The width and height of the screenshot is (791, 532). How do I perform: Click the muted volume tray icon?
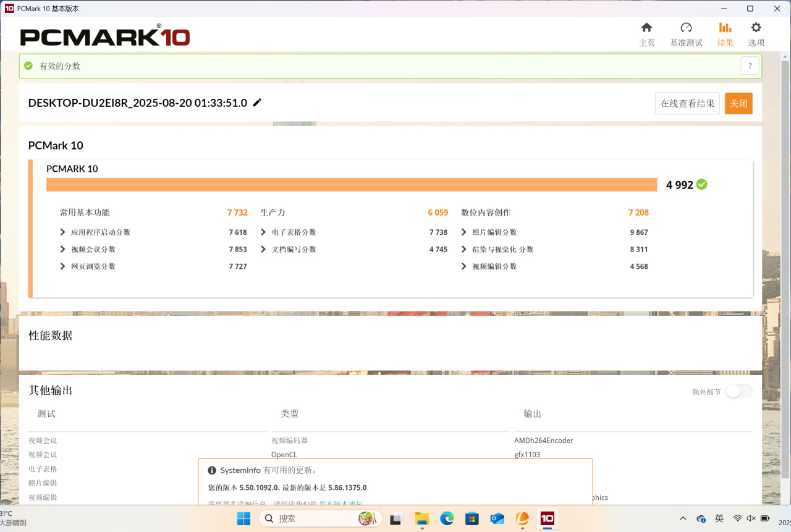tap(751, 518)
